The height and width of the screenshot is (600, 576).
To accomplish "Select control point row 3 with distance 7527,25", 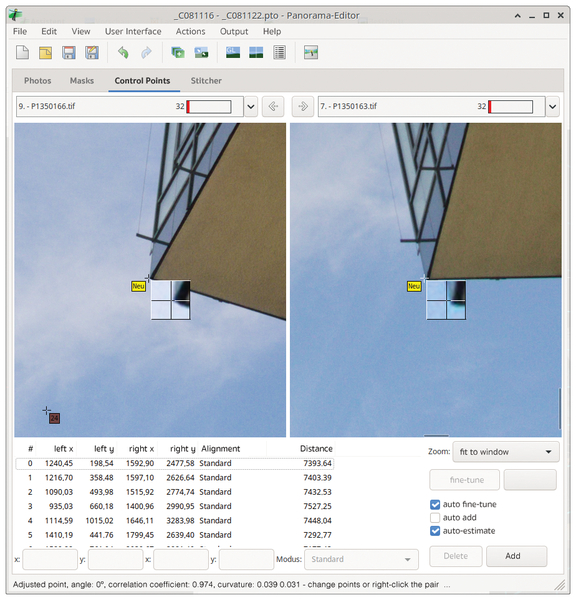I will coord(175,507).
